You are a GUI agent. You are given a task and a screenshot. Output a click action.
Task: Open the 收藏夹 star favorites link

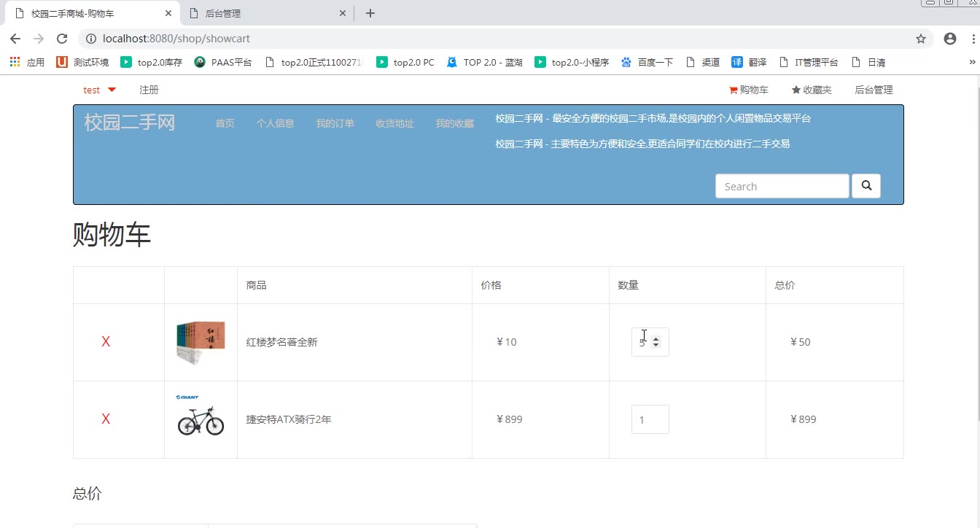tap(812, 90)
